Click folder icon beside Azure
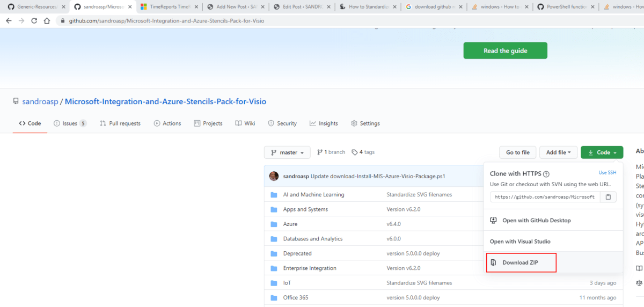 coord(274,224)
